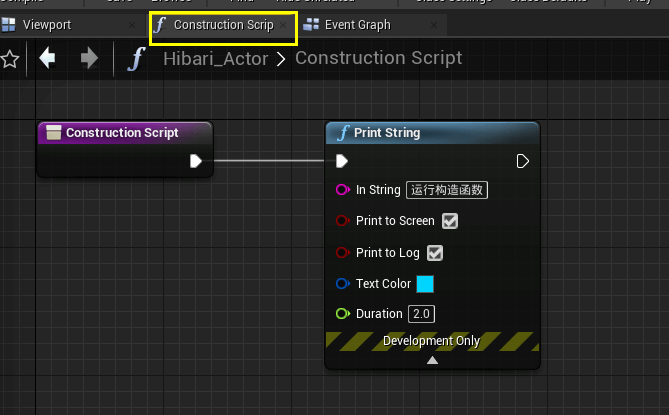Toggle the Print to Screen checkbox
This screenshot has width=669, height=415.
tap(450, 221)
